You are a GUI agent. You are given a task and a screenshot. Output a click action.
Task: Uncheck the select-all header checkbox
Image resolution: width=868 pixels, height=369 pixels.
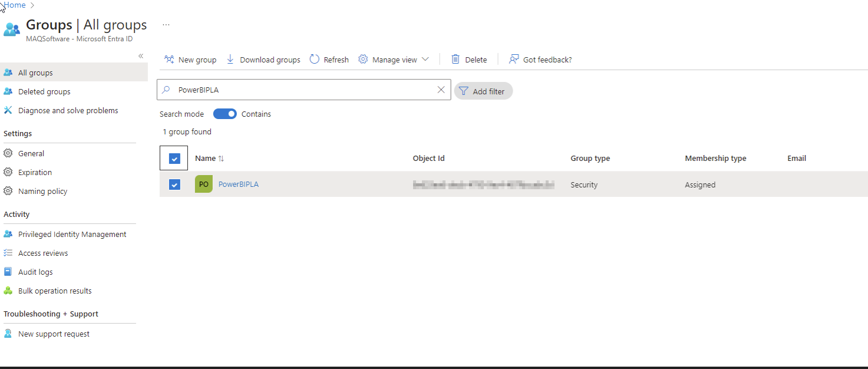pyautogui.click(x=174, y=159)
